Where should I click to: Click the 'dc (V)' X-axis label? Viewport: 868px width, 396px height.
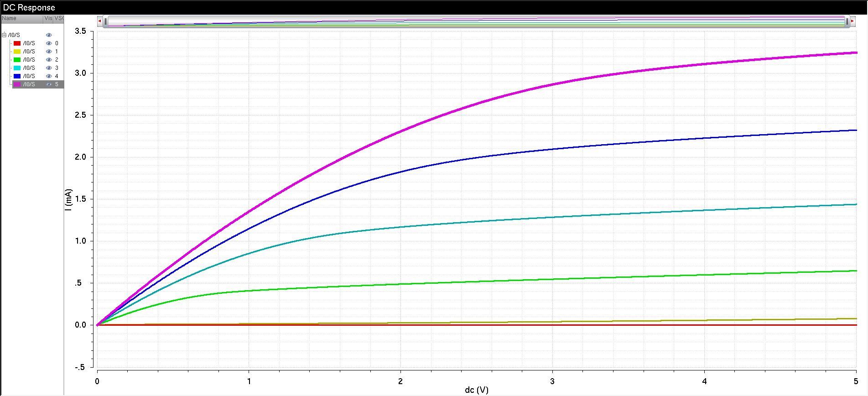tap(477, 390)
